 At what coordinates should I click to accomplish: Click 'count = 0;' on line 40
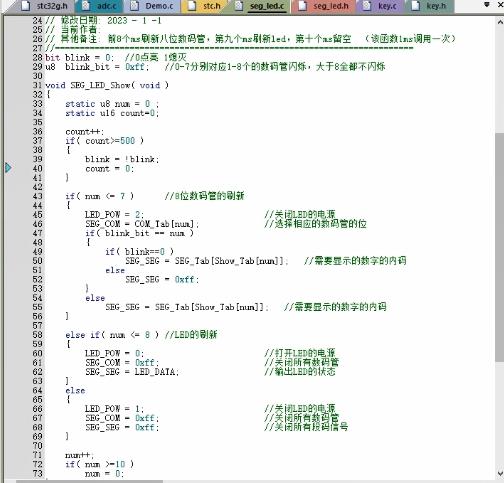(x=109, y=169)
